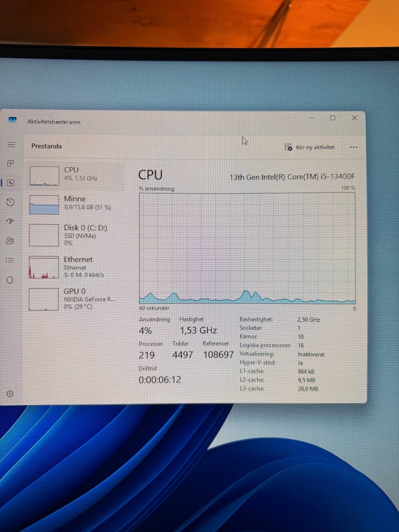Open the hamburger navigation menu
Viewport: 399px width, 532px height.
coord(11,145)
